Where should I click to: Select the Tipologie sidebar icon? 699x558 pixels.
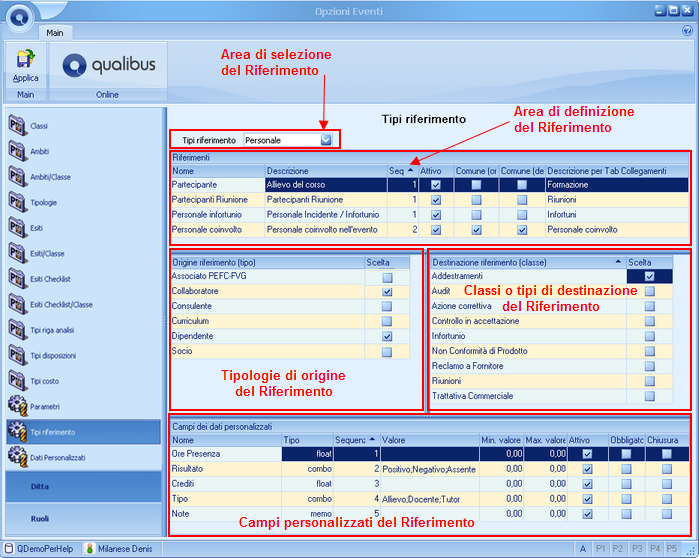pos(17,202)
